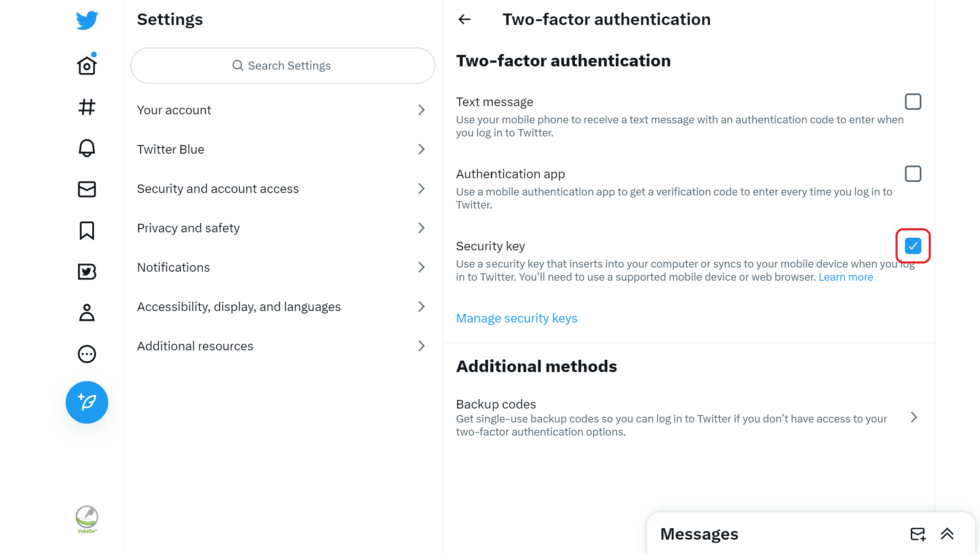980x554 pixels.
Task: Open the Messages envelope icon in sidebar
Action: (x=87, y=189)
